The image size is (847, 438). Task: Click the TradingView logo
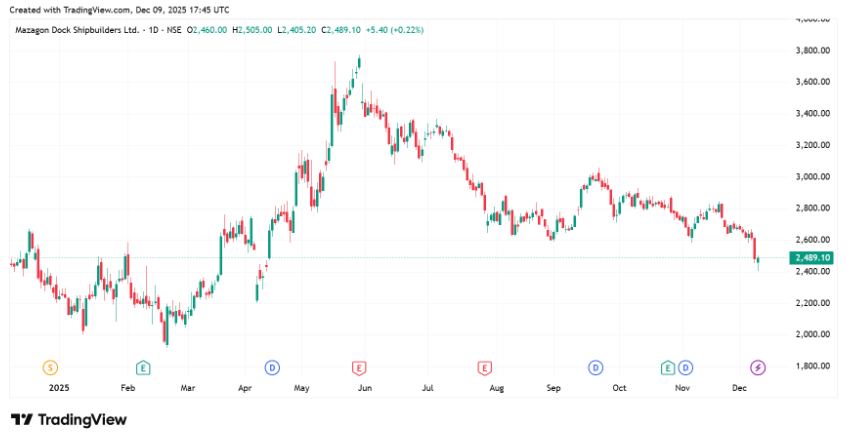[68, 419]
